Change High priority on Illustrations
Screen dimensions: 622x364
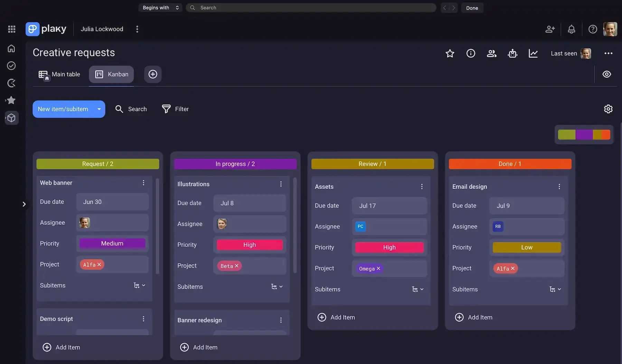249,245
